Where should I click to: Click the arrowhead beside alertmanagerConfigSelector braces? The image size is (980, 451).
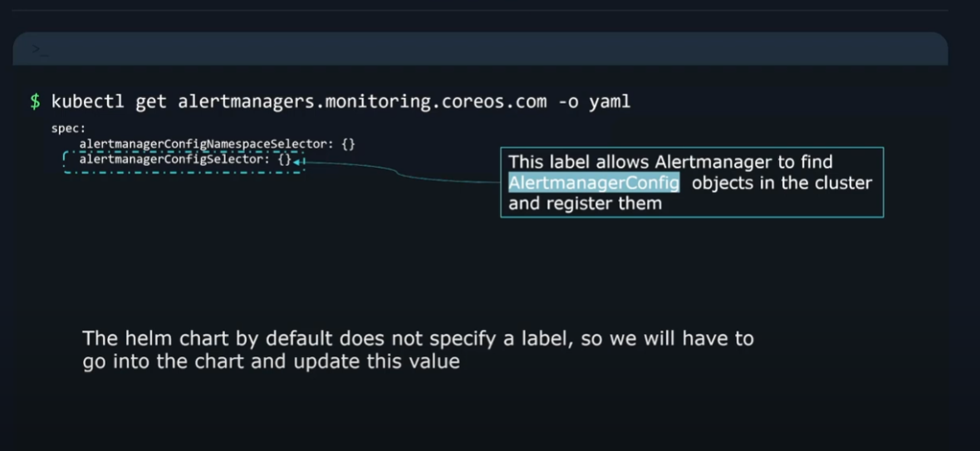pyautogui.click(x=297, y=160)
